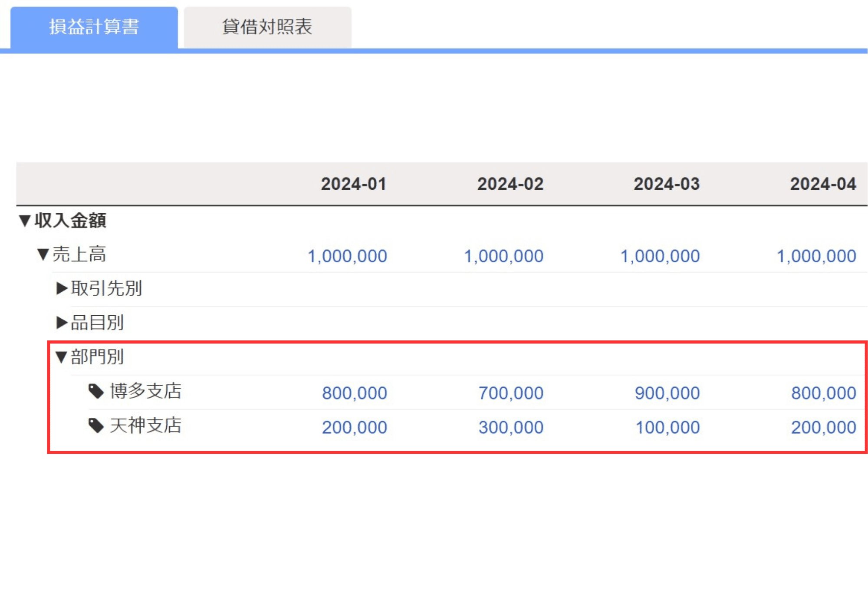The height and width of the screenshot is (614, 868).
Task: Collapse the 売上高 row triangle
Action: tap(43, 254)
